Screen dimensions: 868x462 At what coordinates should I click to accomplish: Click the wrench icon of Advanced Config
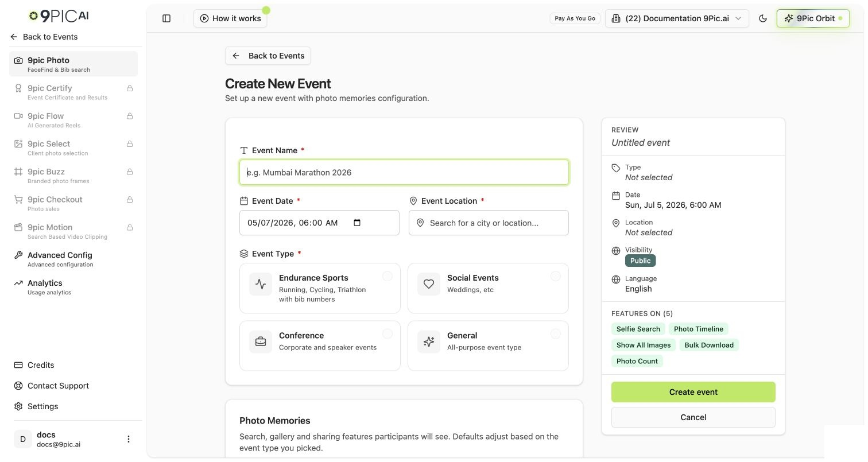pos(18,255)
